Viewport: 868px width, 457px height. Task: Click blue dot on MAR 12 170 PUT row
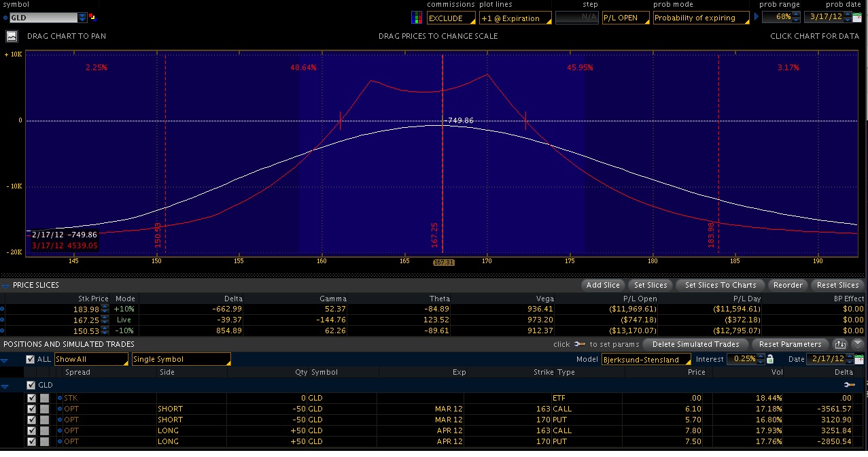coord(60,420)
